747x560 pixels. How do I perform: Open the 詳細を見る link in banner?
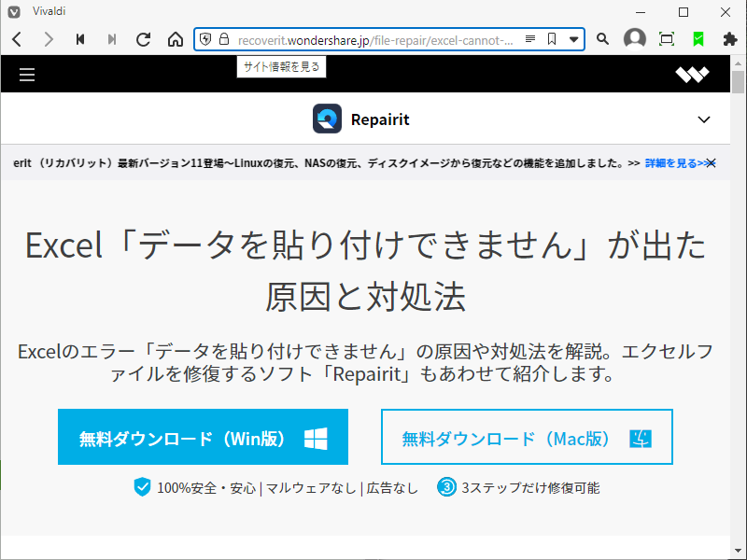pyautogui.click(x=675, y=163)
